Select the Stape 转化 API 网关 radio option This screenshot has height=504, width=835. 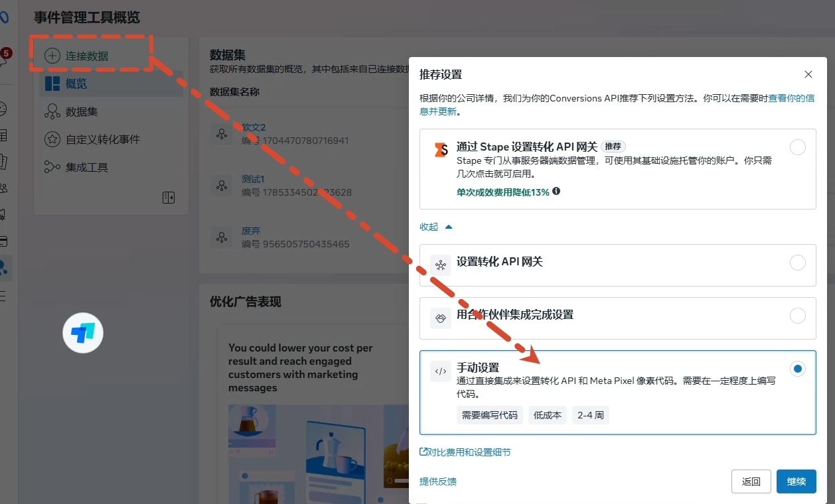[797, 147]
